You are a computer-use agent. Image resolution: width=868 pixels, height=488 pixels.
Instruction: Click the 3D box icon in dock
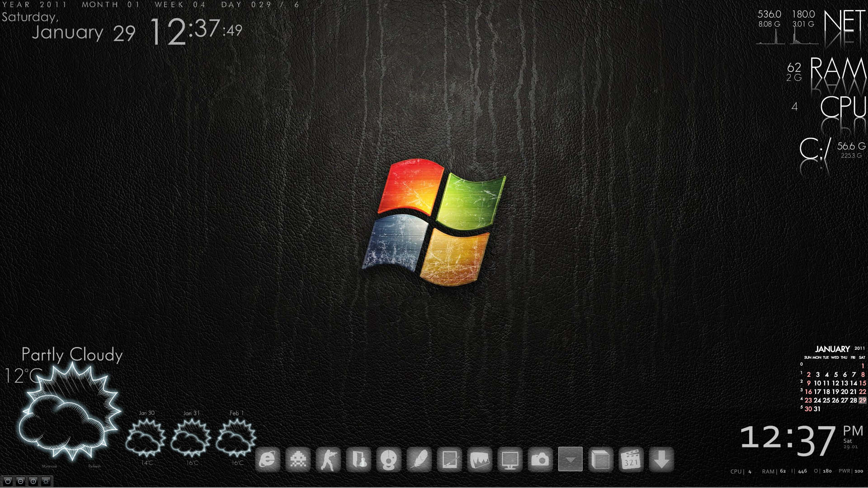[x=601, y=460]
